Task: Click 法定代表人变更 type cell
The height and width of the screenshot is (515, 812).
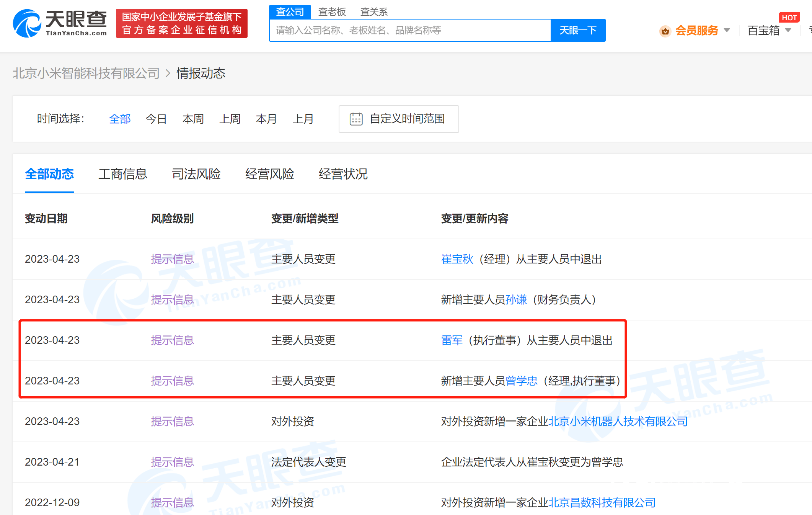Action: pyautogui.click(x=309, y=462)
